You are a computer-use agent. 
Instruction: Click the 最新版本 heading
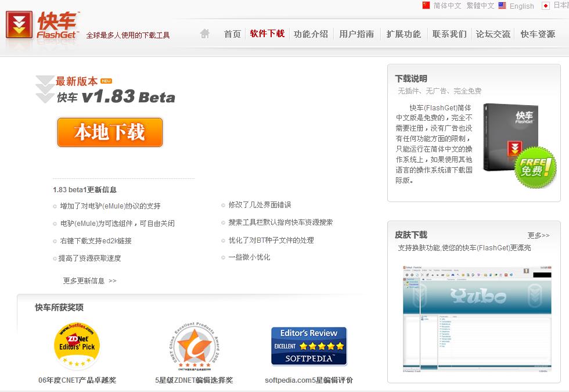point(77,81)
